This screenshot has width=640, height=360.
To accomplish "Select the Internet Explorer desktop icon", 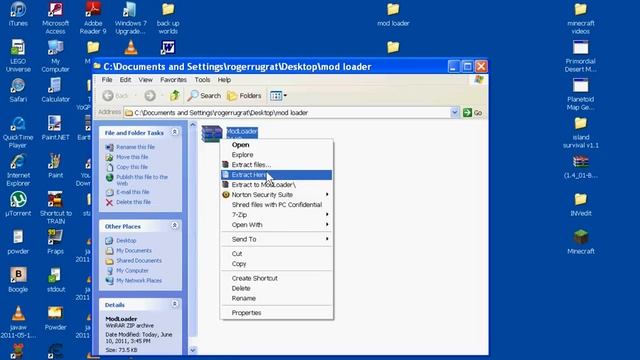I will (18, 170).
